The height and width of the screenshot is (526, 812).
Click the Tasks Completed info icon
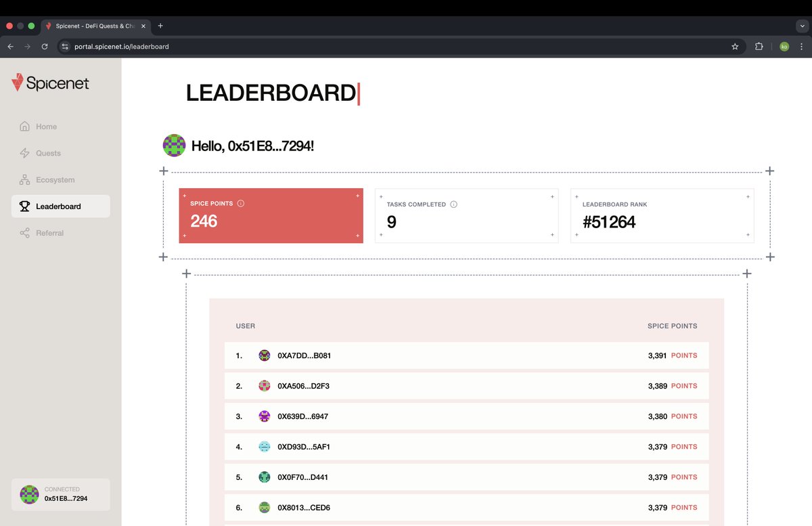pos(454,204)
